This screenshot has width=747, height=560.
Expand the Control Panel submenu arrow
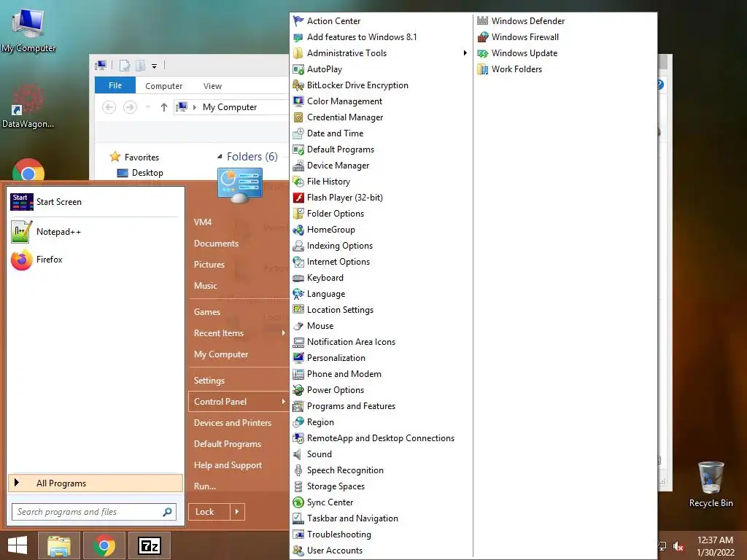tap(284, 402)
